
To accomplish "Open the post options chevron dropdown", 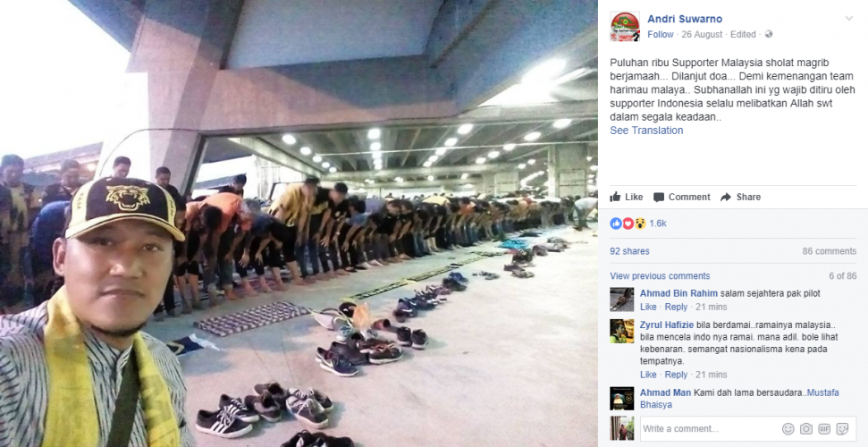I will (848, 19).
